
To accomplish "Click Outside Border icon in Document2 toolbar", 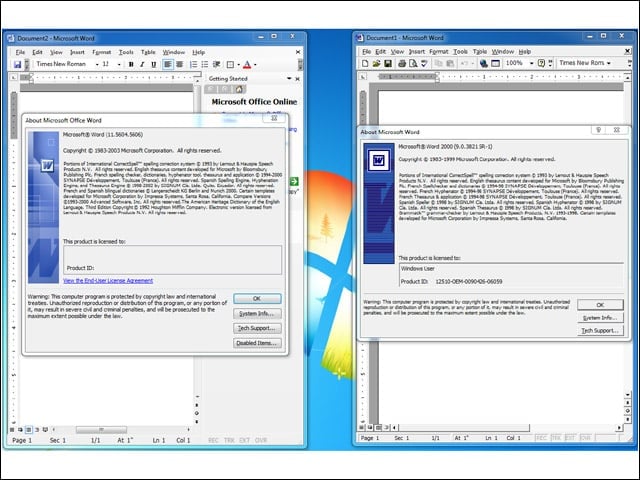I will (x=231, y=64).
